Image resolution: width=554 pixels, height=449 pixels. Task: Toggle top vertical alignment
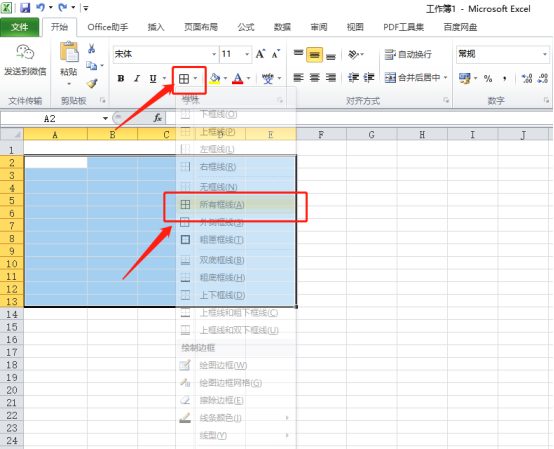pos(299,54)
